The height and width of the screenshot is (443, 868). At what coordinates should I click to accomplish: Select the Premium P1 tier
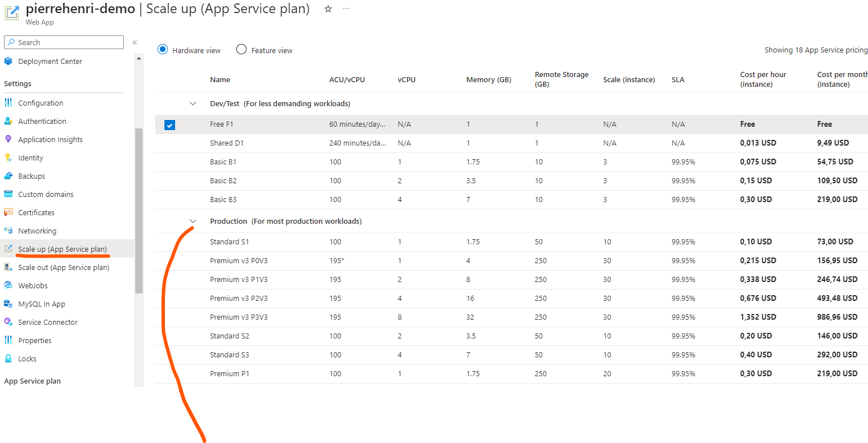(511, 374)
